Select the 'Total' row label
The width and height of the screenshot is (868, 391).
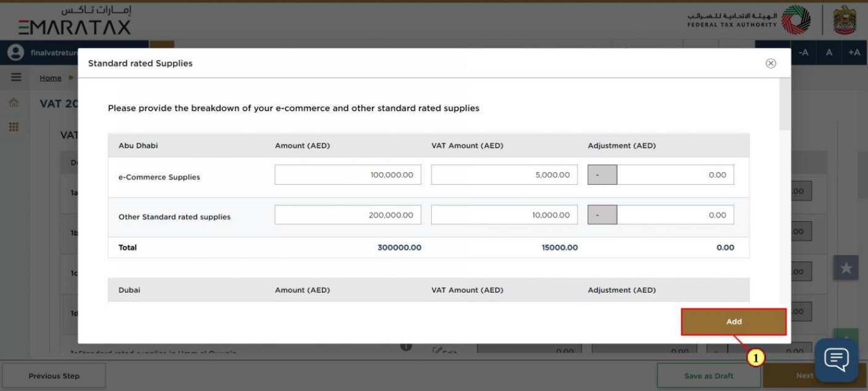tap(128, 248)
